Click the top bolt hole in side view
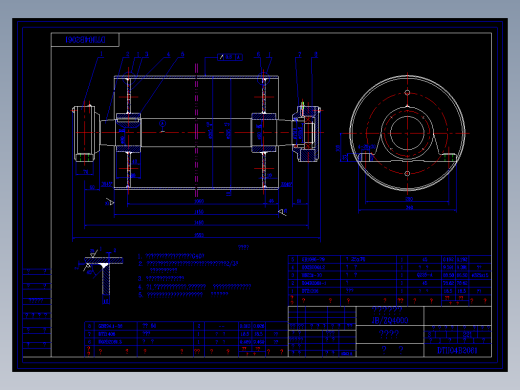520x390 pixels. tap(407, 92)
